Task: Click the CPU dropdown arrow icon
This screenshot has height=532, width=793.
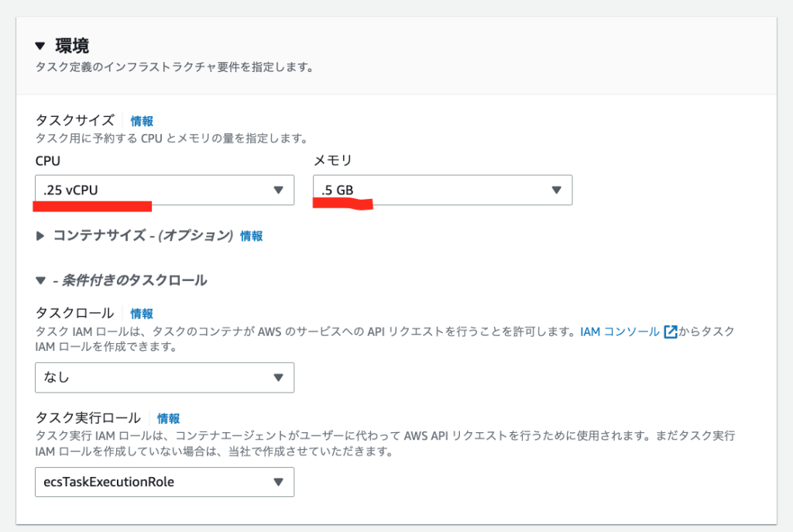Action: (x=280, y=190)
